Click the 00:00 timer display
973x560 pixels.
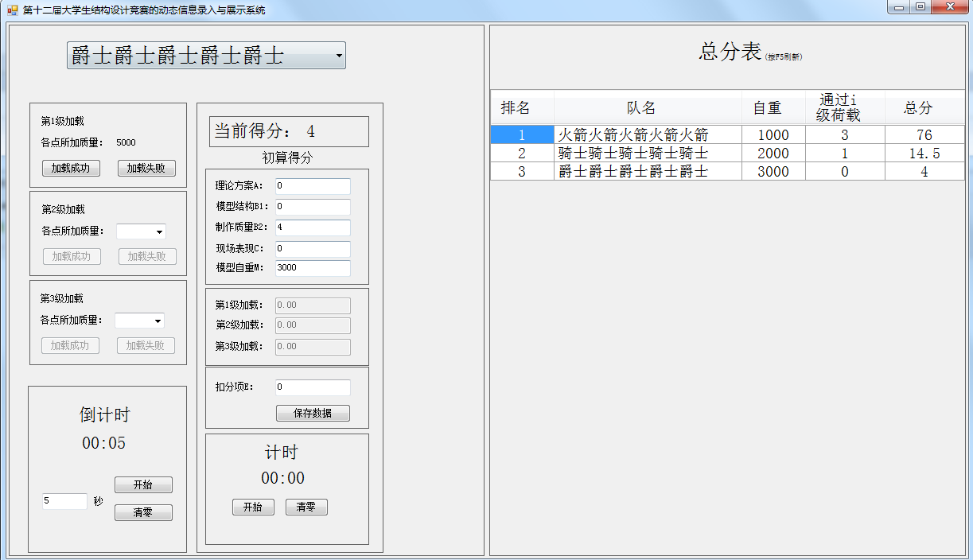pos(283,478)
